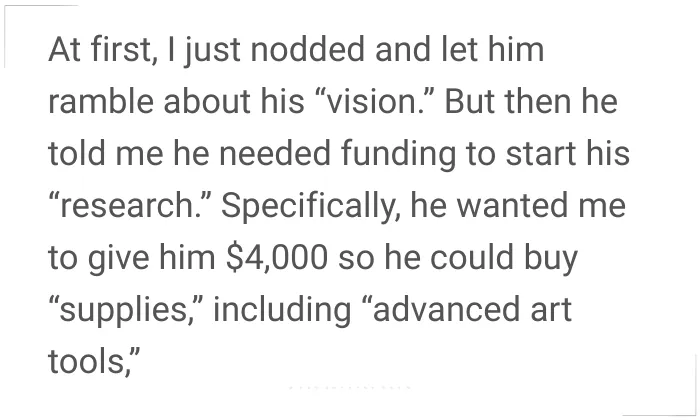Click the word "start"
Screen dimensions: 700x420
click(x=541, y=153)
